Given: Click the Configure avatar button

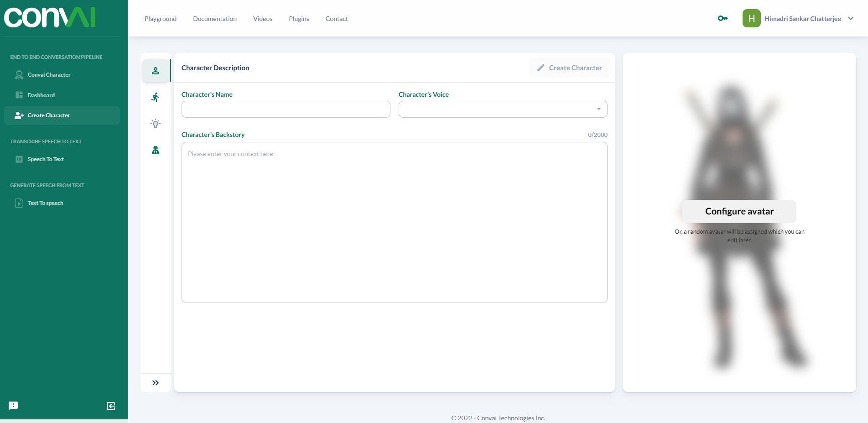Looking at the screenshot, I should click(x=739, y=211).
